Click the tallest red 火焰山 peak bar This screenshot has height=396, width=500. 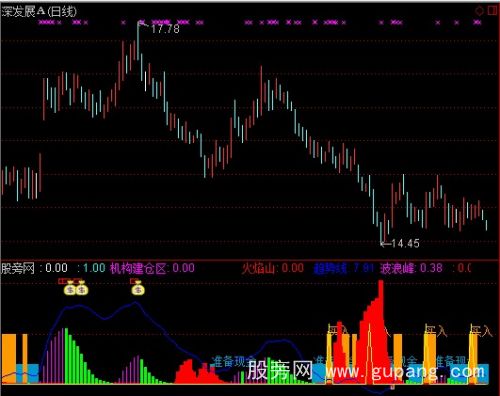point(381,332)
